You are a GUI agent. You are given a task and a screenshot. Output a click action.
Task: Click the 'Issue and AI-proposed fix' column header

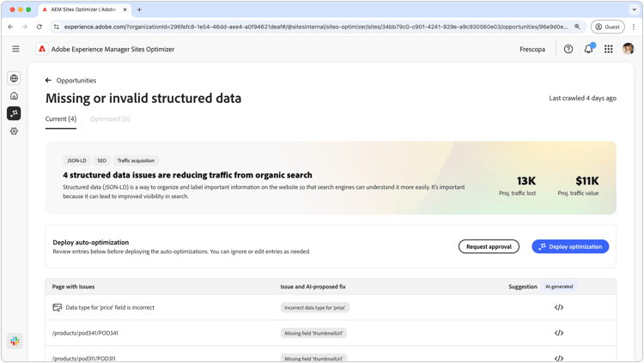(313, 287)
